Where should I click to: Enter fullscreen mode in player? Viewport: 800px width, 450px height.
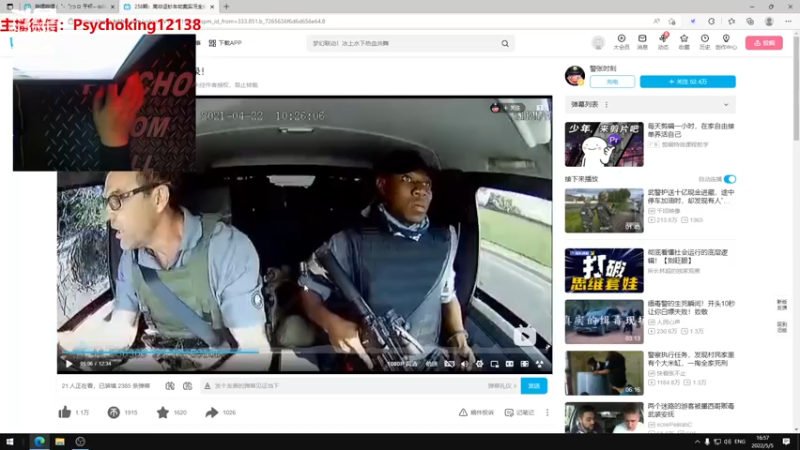click(539, 364)
